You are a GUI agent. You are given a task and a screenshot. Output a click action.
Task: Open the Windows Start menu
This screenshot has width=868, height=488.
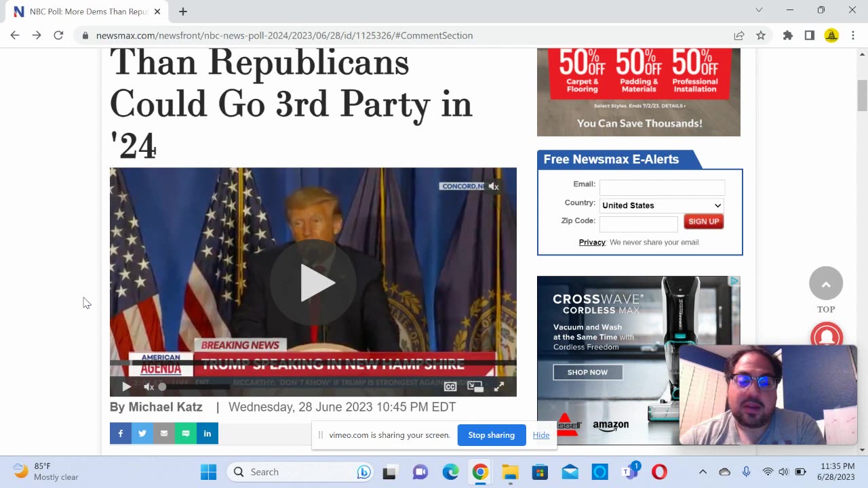208,472
